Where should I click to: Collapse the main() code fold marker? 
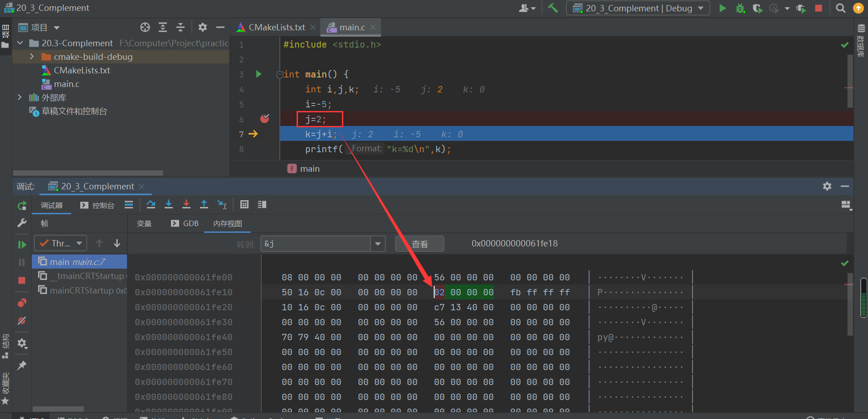pyautogui.click(x=280, y=74)
